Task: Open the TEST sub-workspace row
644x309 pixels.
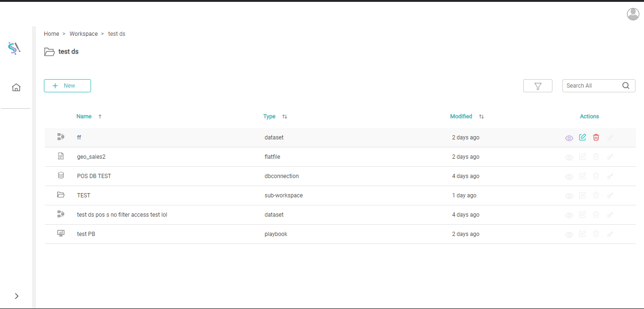Action: click(x=84, y=195)
